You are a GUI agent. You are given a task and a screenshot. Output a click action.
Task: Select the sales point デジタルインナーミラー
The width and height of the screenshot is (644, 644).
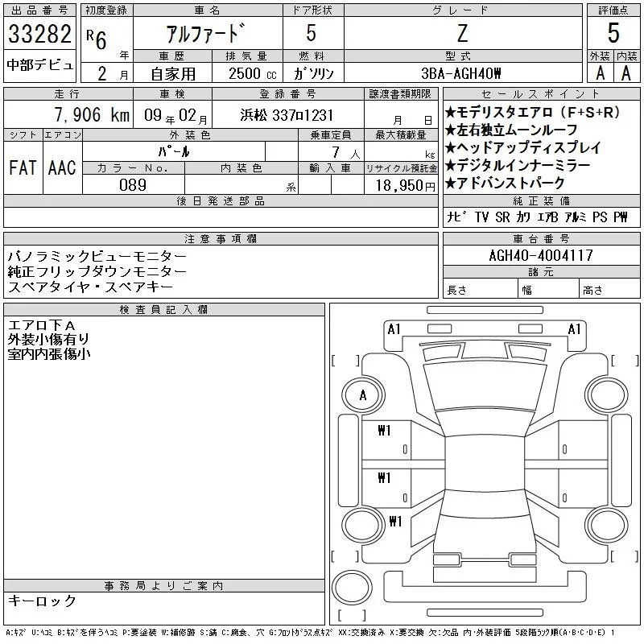pyautogui.click(x=518, y=165)
